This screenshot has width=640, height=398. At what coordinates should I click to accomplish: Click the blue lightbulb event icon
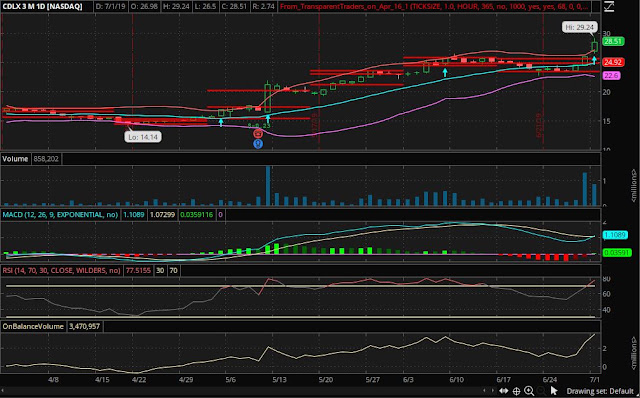[x=258, y=143]
